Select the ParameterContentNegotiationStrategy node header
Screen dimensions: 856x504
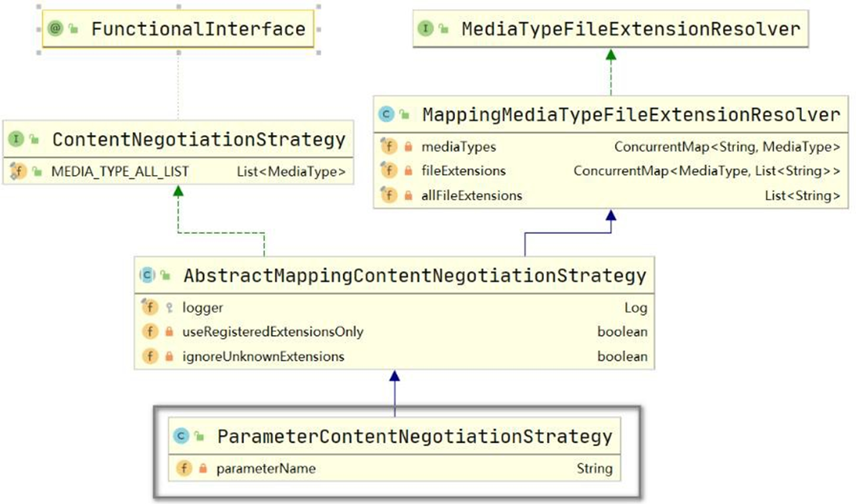pyautogui.click(x=414, y=437)
